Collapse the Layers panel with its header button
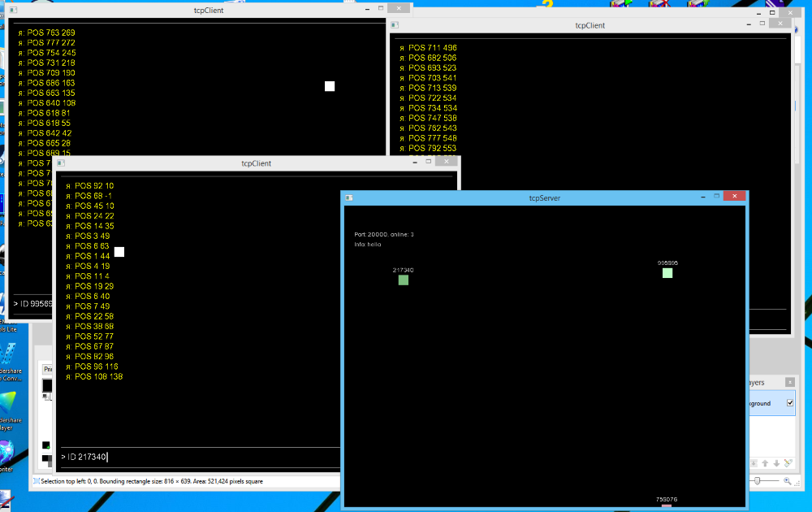The image size is (812, 512). pos(789,382)
